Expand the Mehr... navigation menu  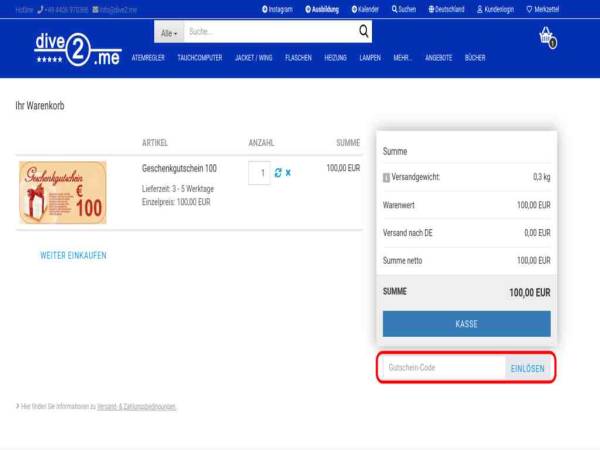click(x=403, y=58)
